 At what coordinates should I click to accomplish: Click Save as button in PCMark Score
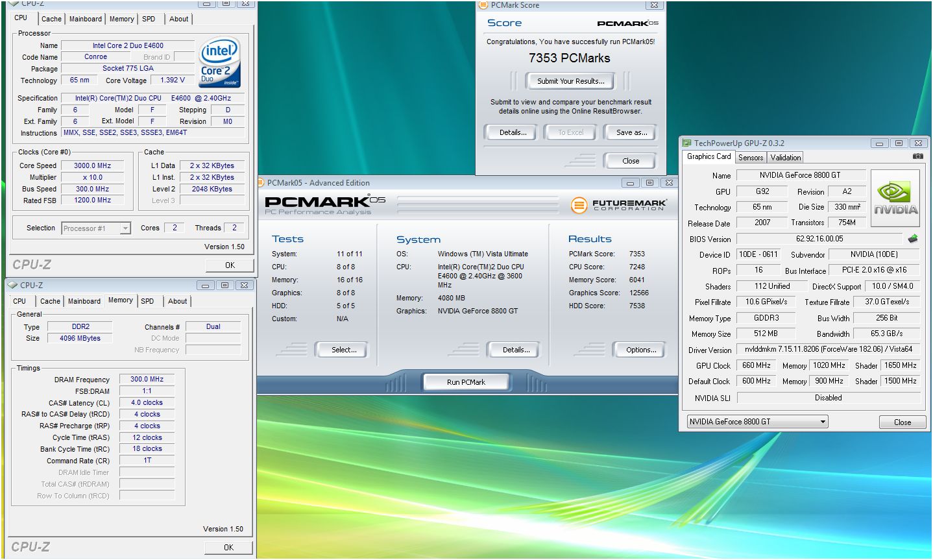pyautogui.click(x=631, y=132)
